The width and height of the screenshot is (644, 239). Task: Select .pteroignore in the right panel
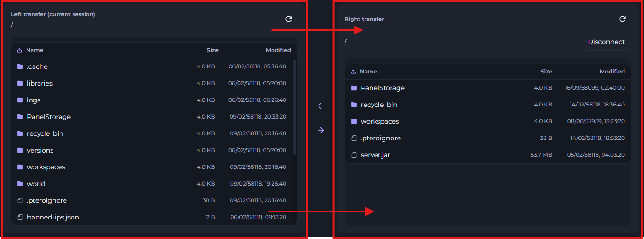(x=380, y=138)
